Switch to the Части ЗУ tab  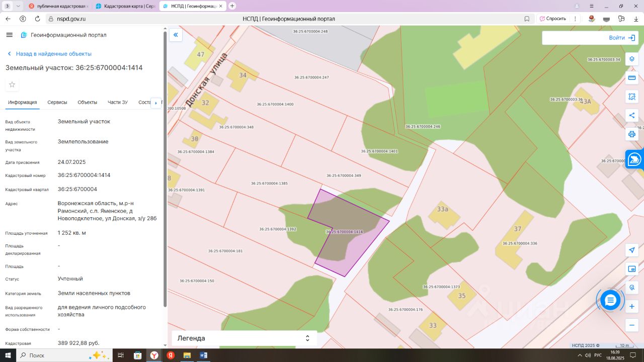point(118,102)
